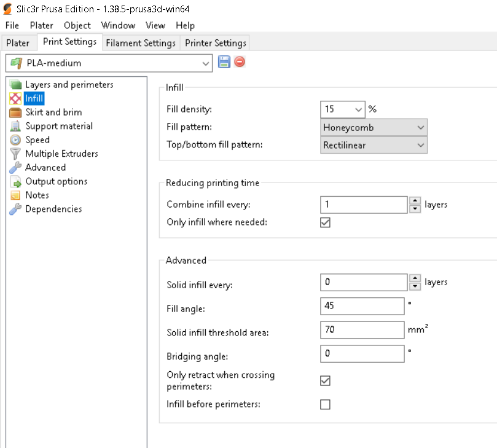The width and height of the screenshot is (497, 448).
Task: Select Support material settings page
Action: point(59,126)
